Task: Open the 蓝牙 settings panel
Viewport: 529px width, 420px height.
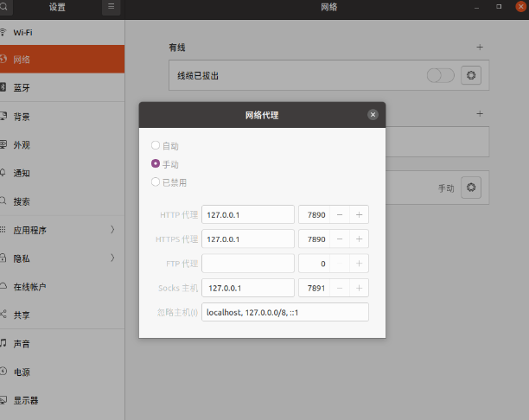Action: click(62, 88)
